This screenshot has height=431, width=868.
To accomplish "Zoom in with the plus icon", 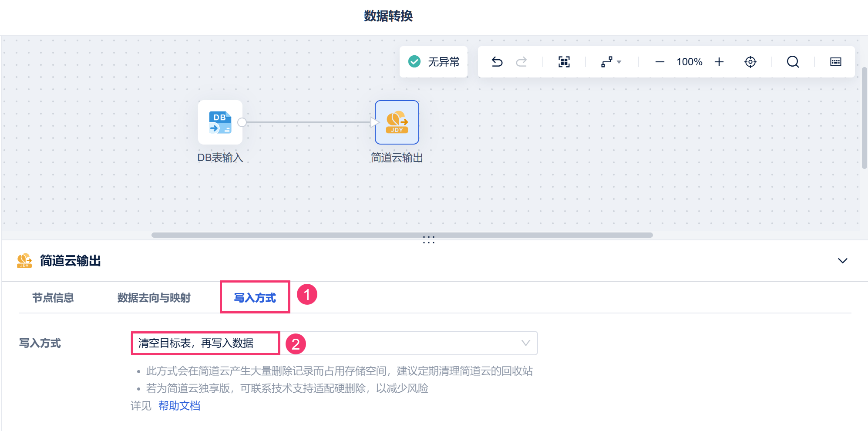I will (719, 62).
